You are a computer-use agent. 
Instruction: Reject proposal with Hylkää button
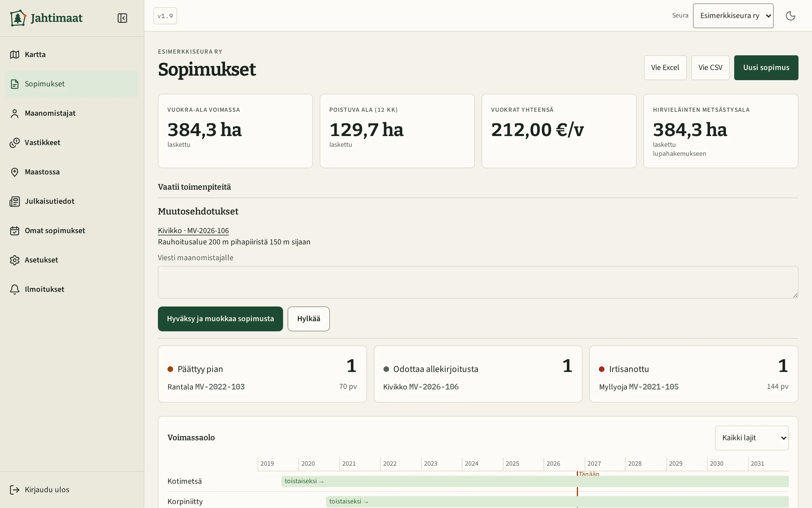pyautogui.click(x=308, y=319)
